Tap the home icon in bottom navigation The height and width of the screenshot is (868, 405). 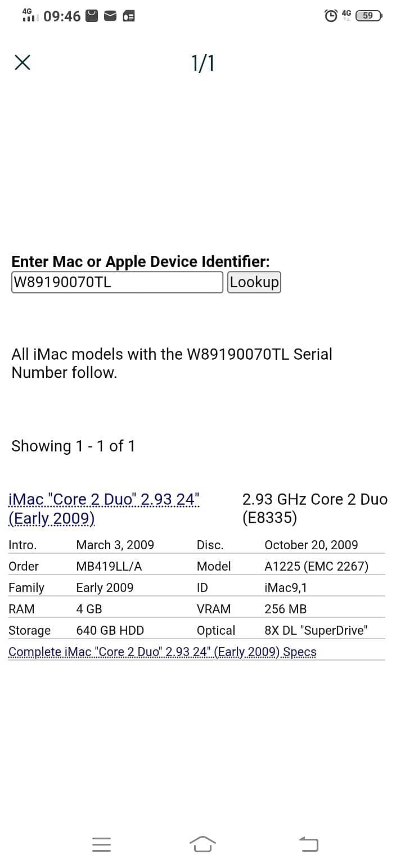pos(202,844)
